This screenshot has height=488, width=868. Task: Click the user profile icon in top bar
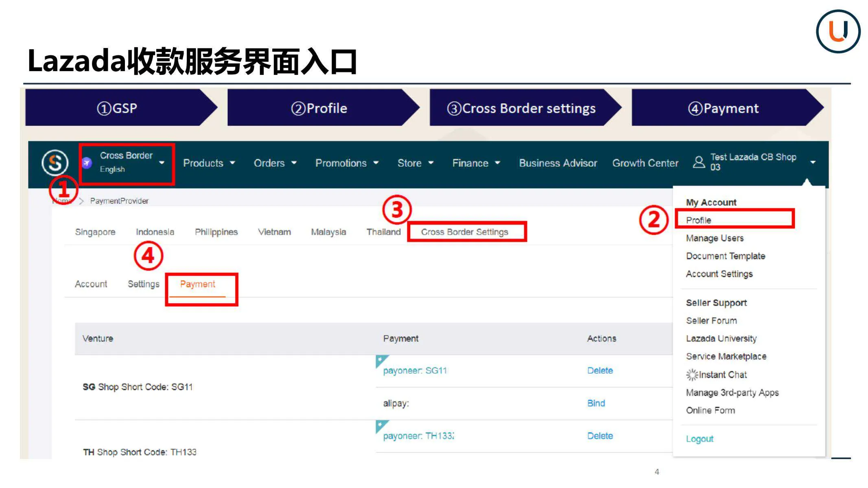700,162
